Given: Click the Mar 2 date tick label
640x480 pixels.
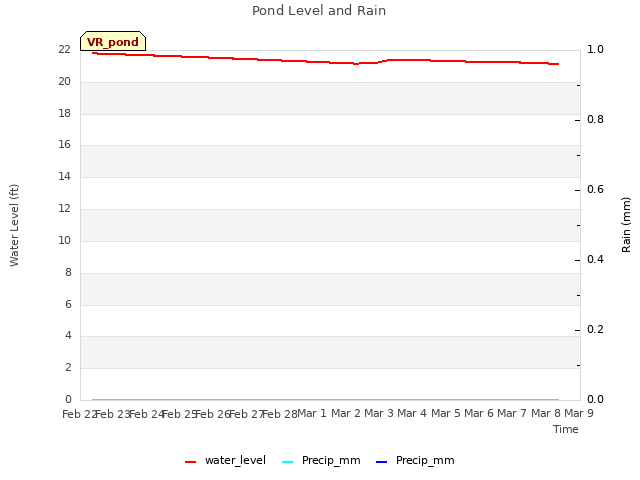Looking at the screenshot, I should click(346, 413).
